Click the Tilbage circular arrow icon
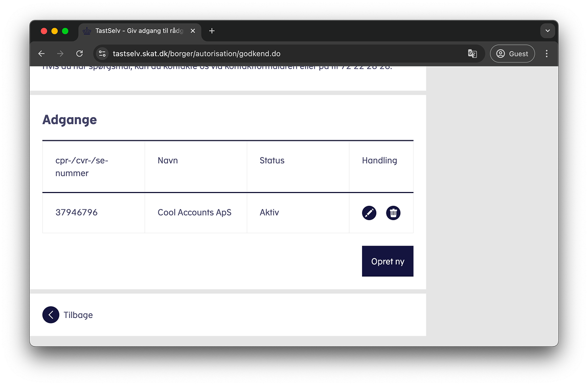 coord(51,315)
